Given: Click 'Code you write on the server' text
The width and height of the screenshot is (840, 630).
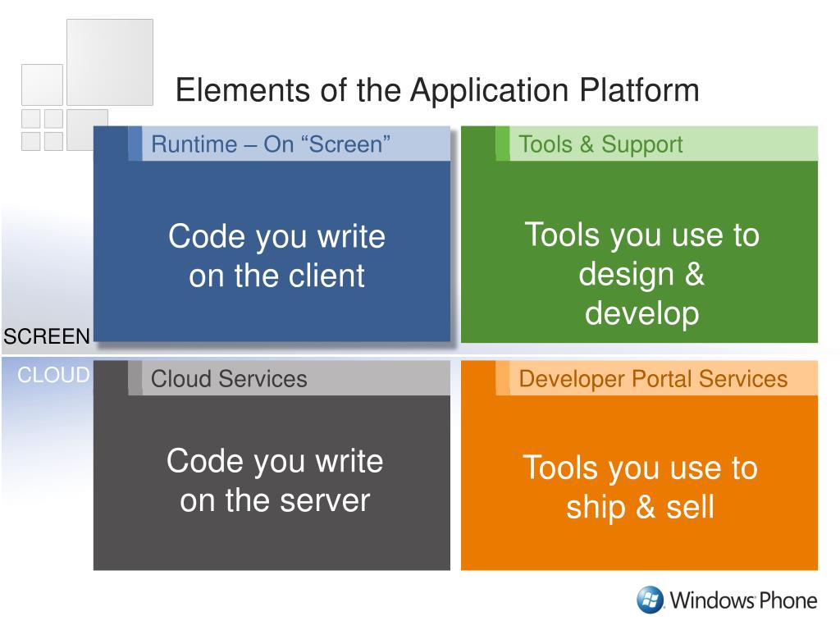Looking at the screenshot, I should [275, 481].
